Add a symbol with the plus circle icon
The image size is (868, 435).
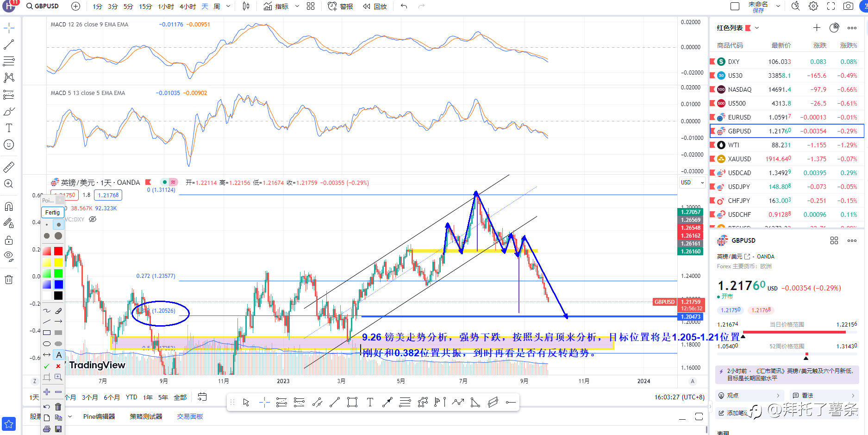(75, 6)
